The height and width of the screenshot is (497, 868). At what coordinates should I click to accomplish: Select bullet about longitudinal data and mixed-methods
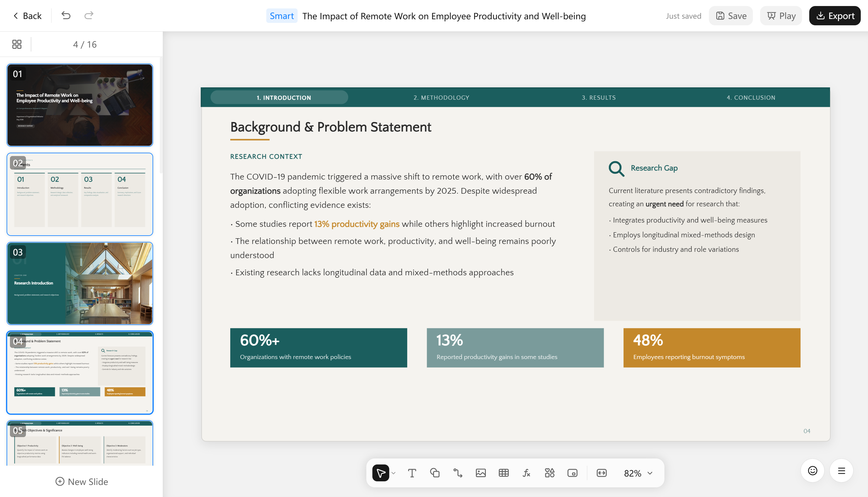[372, 272]
